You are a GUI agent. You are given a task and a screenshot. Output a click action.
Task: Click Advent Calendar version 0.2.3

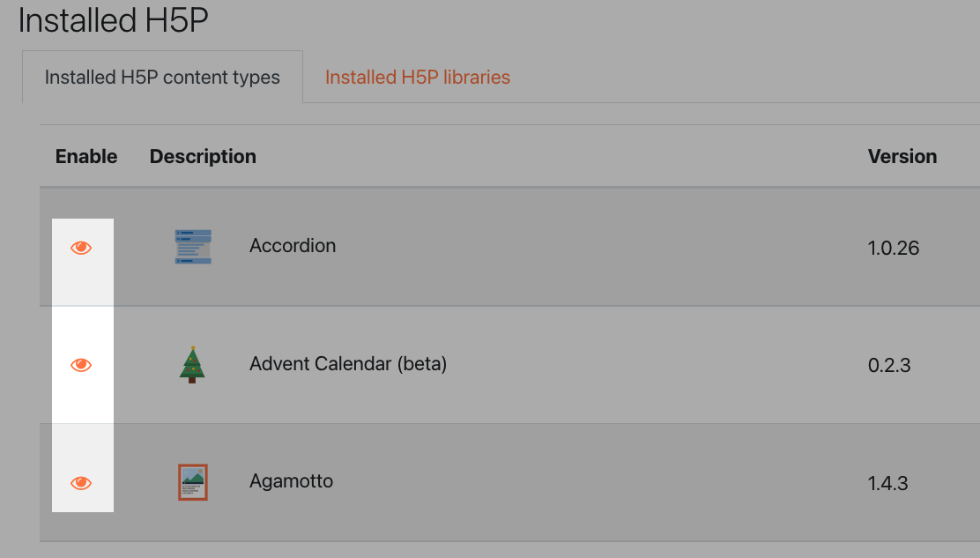tap(889, 365)
